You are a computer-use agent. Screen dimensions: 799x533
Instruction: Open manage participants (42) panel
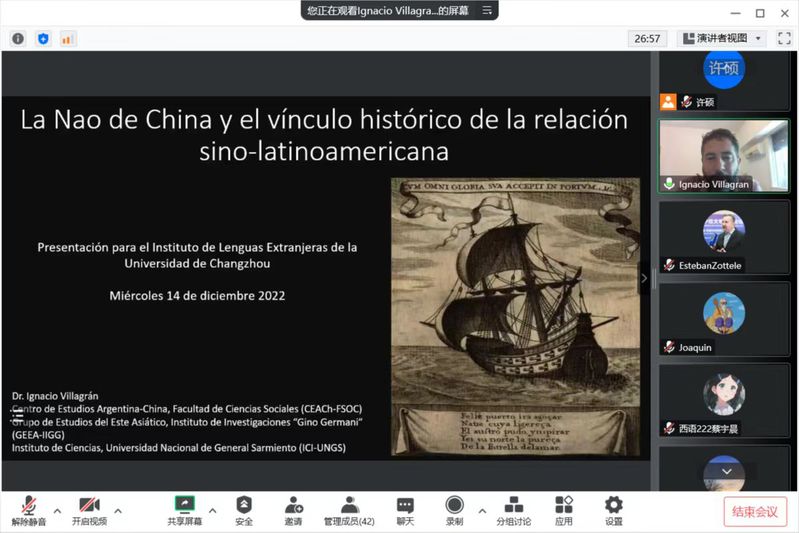pyautogui.click(x=349, y=511)
